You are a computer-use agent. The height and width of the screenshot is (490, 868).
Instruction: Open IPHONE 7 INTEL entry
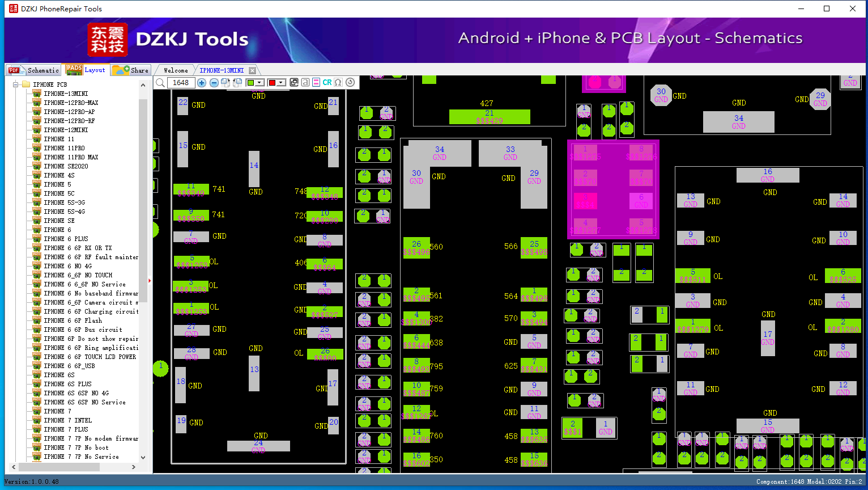(67, 420)
